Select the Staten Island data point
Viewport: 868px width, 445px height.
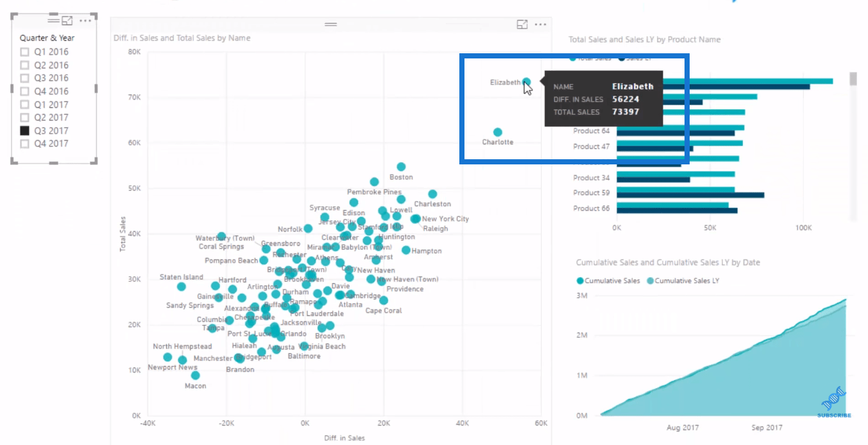[x=182, y=286]
